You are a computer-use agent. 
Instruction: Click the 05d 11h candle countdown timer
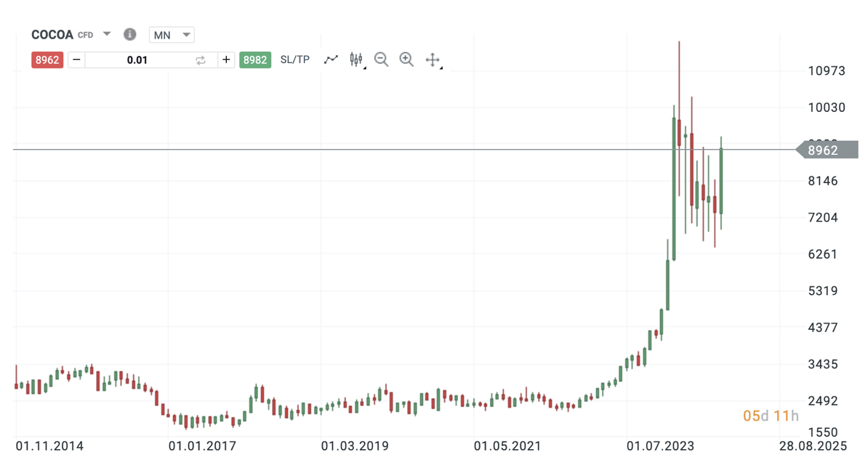coord(771,416)
